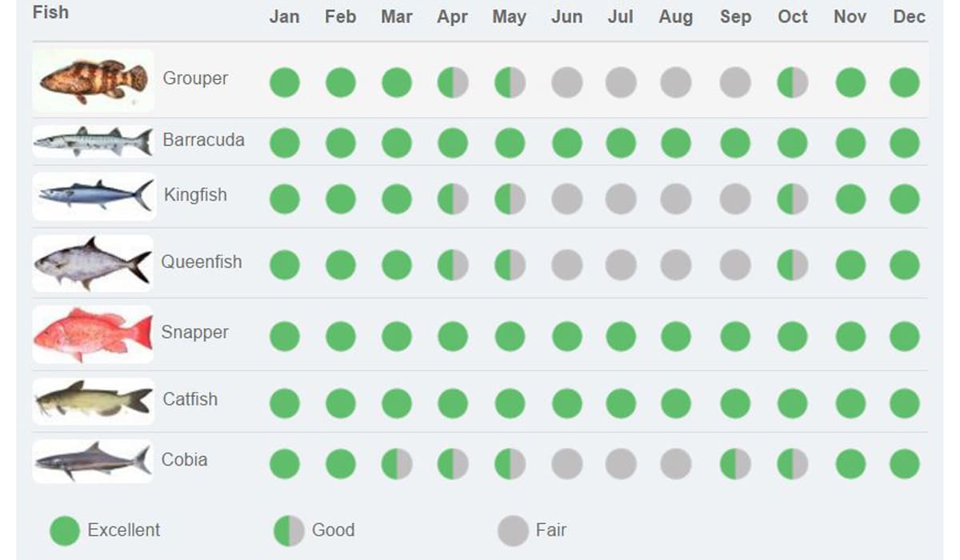This screenshot has width=960, height=560.
Task: Select the red Snapper picture
Action: point(93,334)
